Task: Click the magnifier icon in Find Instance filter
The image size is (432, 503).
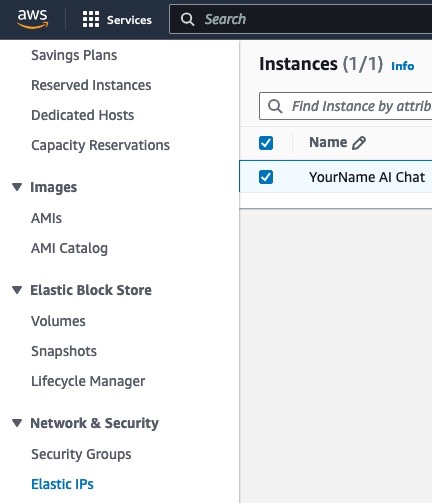Action: 275,106
